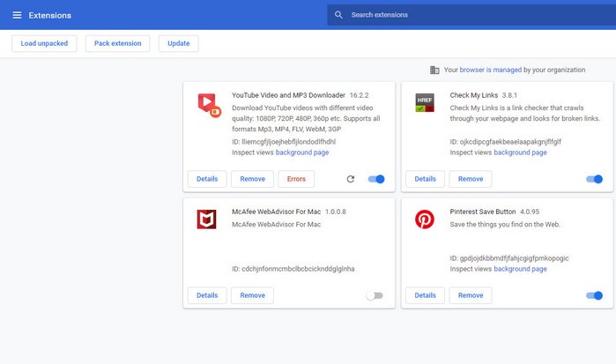Image resolution: width=616 pixels, height=364 pixels.
Task: Click into the Search extensions field
Action: tap(471, 15)
